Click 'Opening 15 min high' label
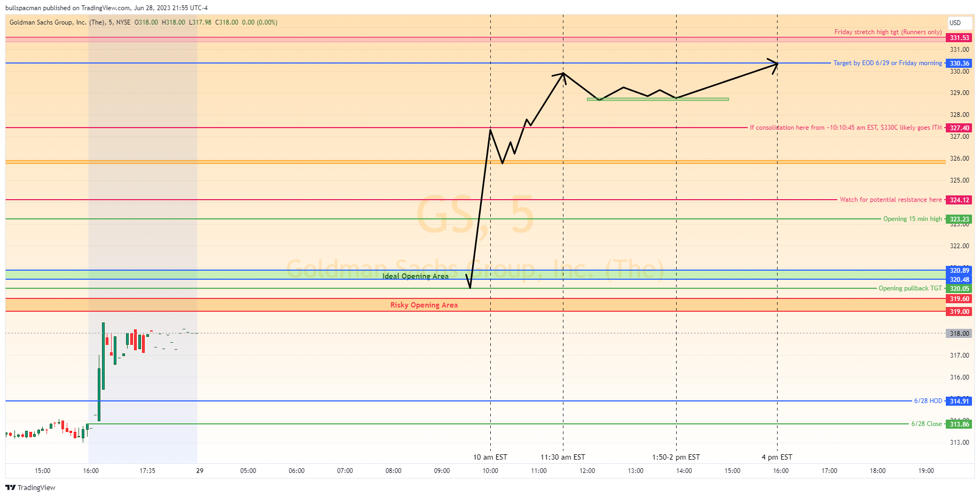The image size is (980, 497). pos(912,219)
